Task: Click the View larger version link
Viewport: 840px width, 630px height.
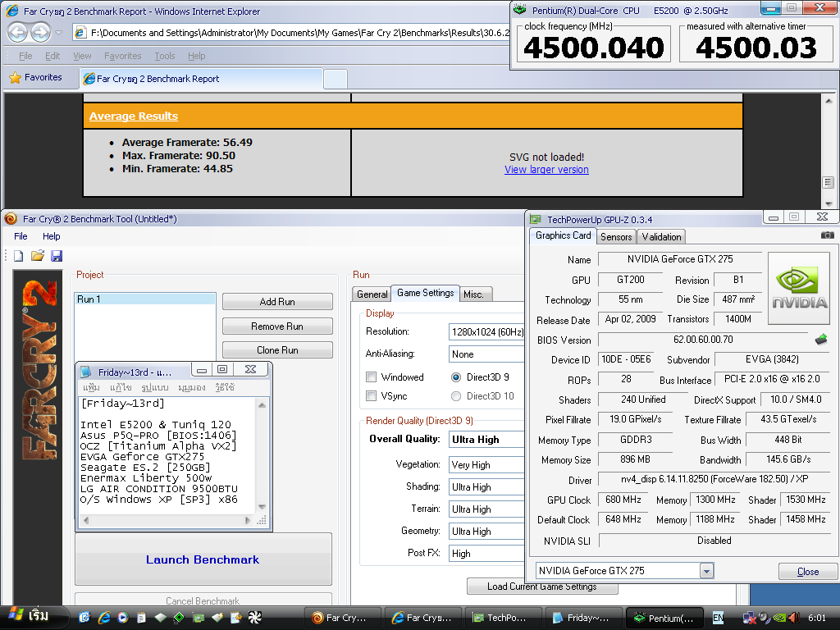Action: [546, 169]
